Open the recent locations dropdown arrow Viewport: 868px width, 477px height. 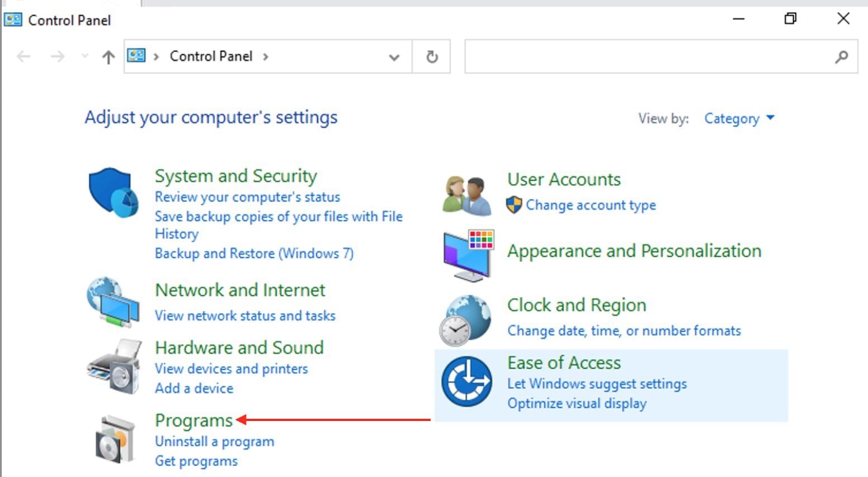click(84, 56)
